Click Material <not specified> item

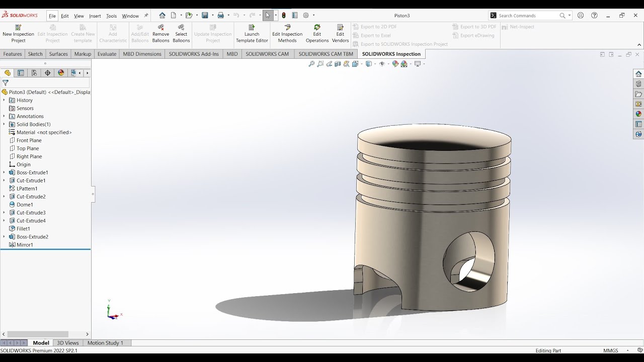coord(44,132)
